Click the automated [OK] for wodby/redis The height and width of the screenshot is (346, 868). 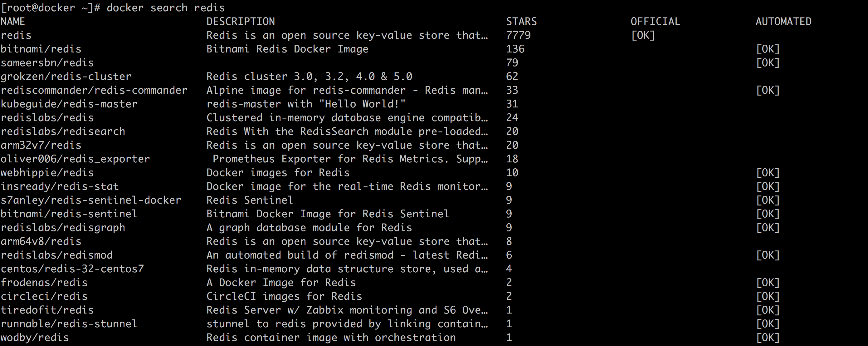coord(768,338)
